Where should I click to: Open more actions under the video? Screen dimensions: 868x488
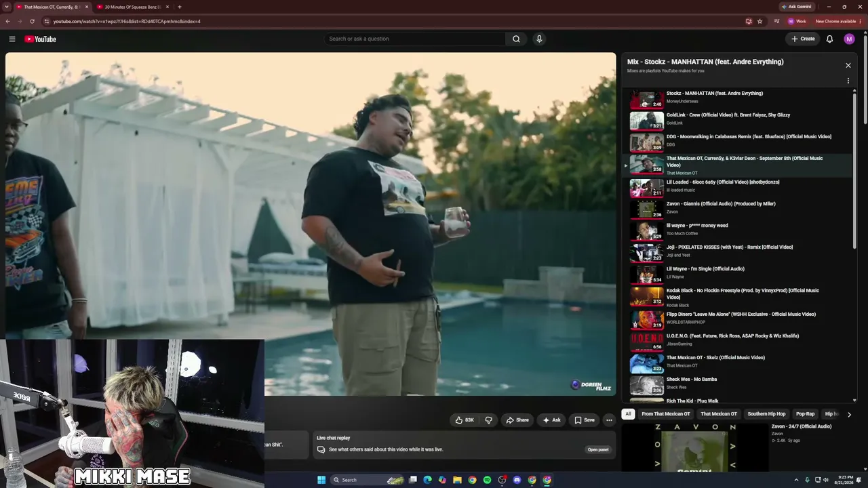(x=609, y=420)
